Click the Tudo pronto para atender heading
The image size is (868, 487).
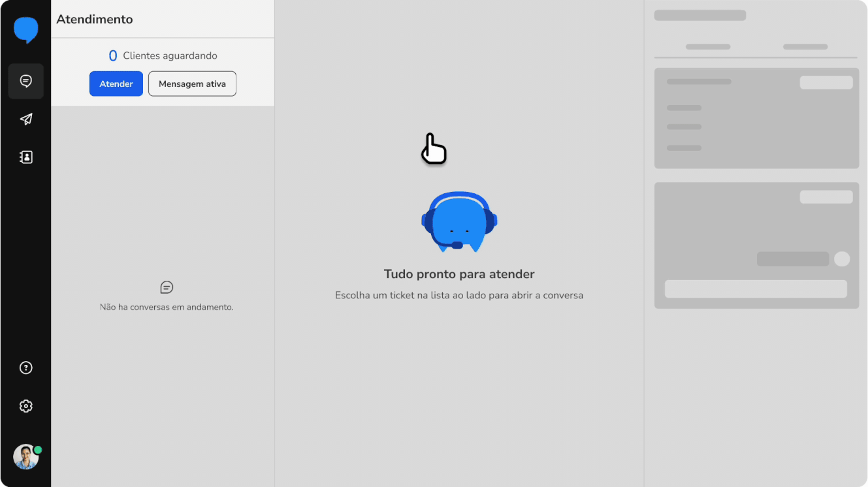pyautogui.click(x=459, y=274)
